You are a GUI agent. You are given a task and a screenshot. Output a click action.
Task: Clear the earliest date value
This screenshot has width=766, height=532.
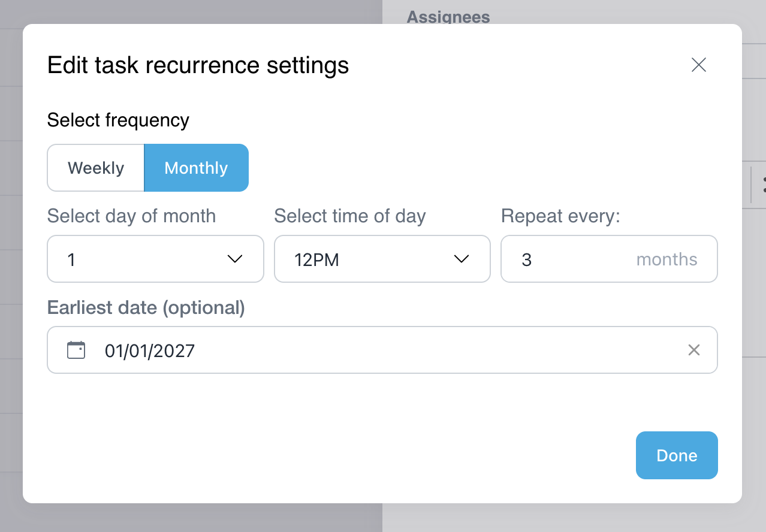tap(694, 350)
